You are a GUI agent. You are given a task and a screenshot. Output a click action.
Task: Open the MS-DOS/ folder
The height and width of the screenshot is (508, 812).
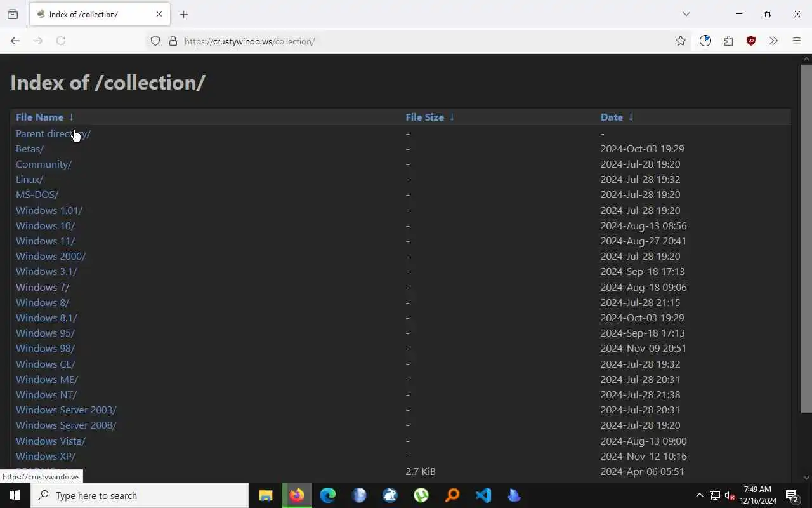(x=37, y=194)
